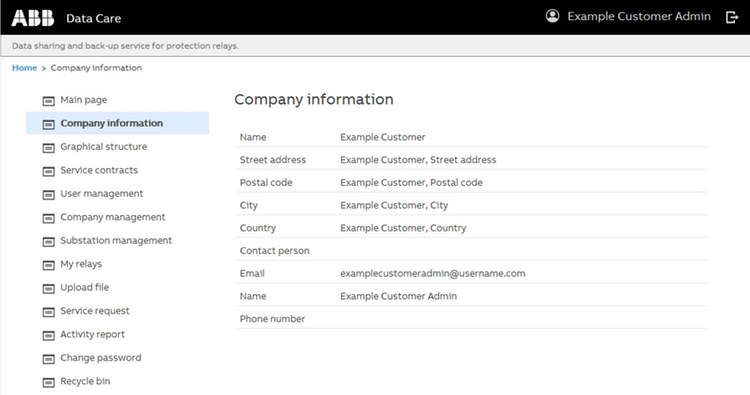The width and height of the screenshot is (750, 395).
Task: Click the icon beside Upload file
Action: point(49,288)
